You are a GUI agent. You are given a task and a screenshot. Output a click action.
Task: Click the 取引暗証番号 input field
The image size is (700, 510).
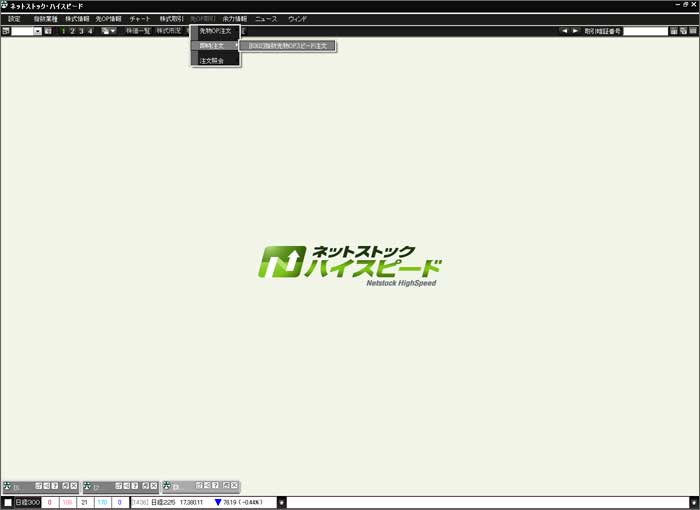coord(645,31)
